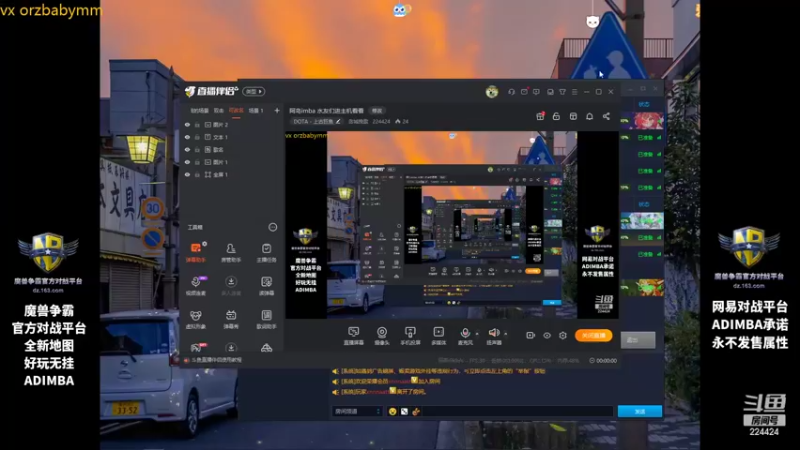The image size is (800, 450).
Task: Focus the chat message input field
Action: 518,411
